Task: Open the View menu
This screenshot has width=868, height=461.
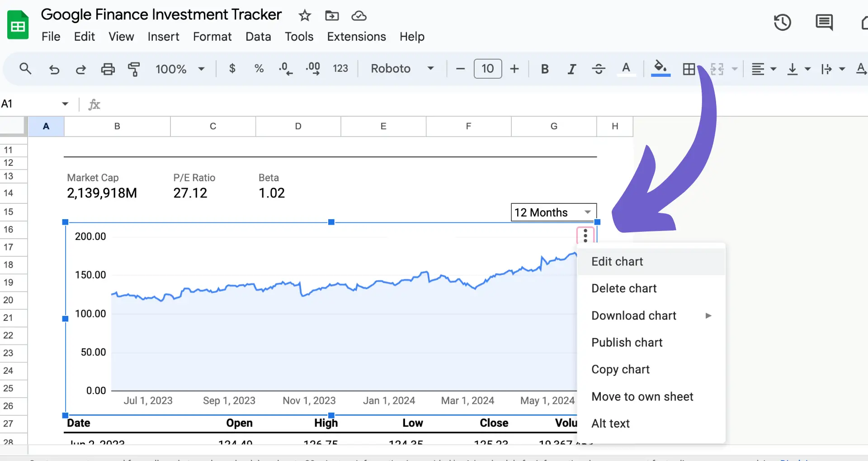Action: [x=121, y=37]
